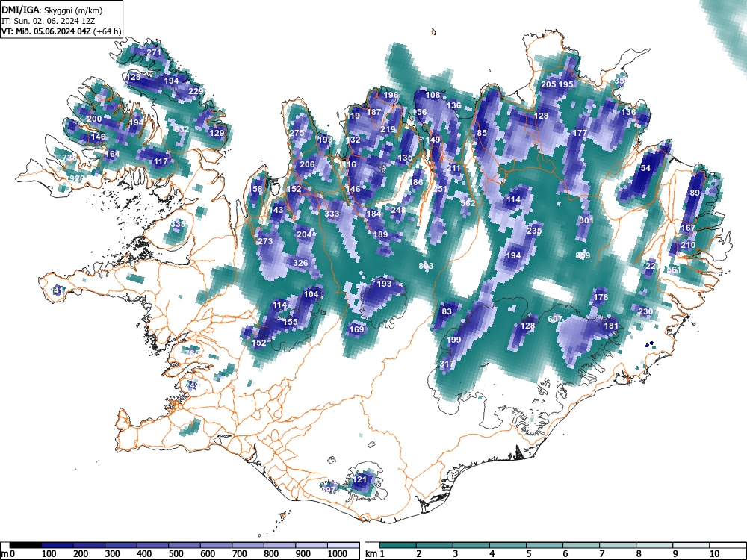This screenshot has width=747, height=560.
Task: Click the '100' label on the metre legend
Action: click(49, 554)
